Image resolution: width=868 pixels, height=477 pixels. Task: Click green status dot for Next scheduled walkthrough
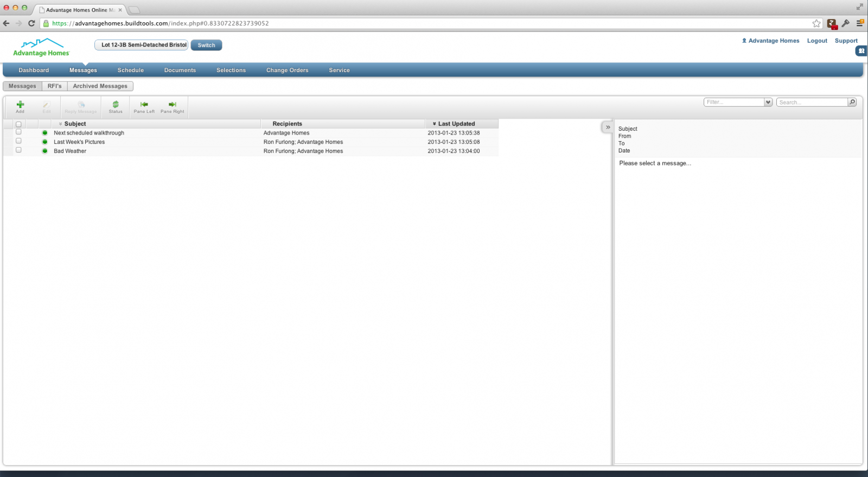pos(45,132)
